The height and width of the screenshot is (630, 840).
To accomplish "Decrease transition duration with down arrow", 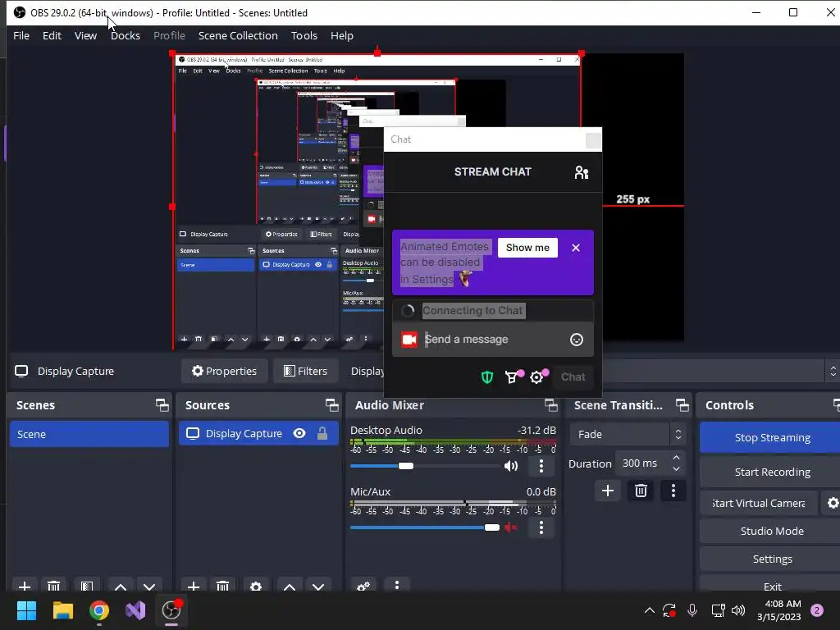I will tap(676, 469).
